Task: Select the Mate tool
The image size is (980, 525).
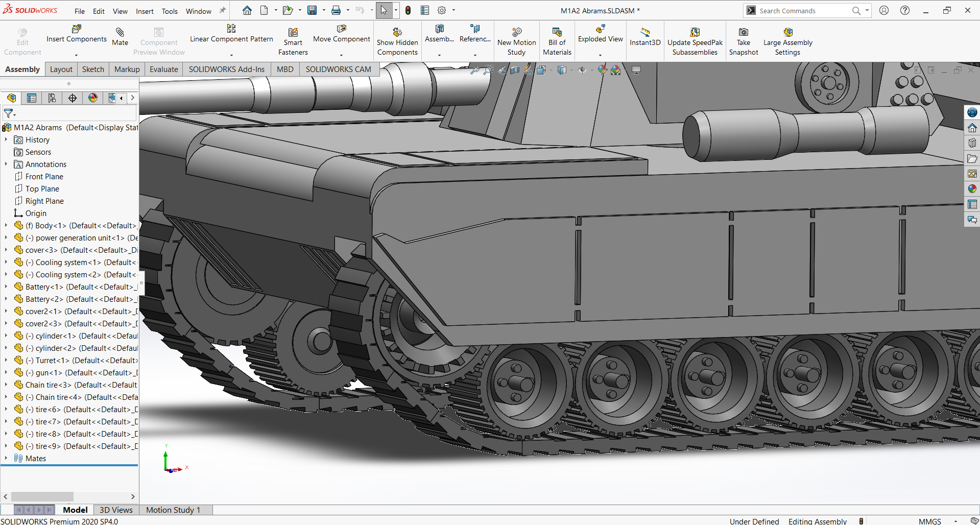Action: pyautogui.click(x=120, y=37)
